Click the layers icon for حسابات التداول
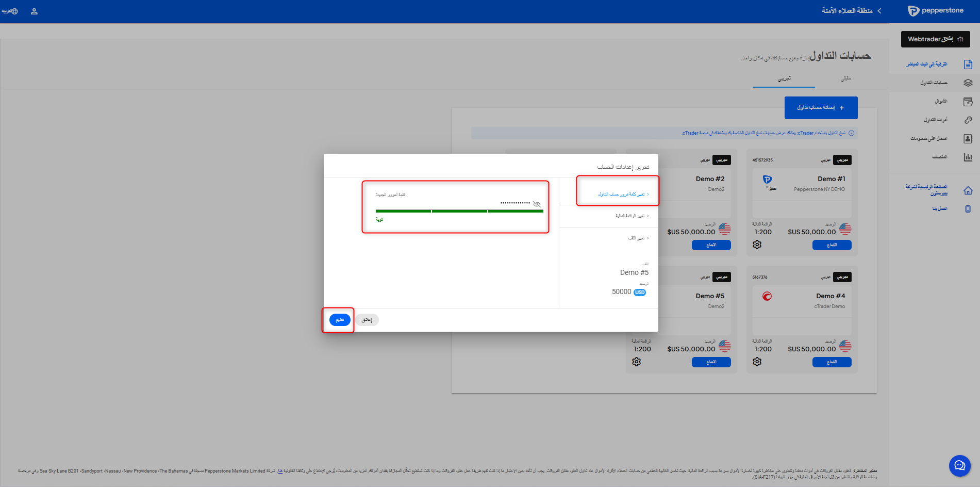The image size is (980, 487). tap(968, 83)
